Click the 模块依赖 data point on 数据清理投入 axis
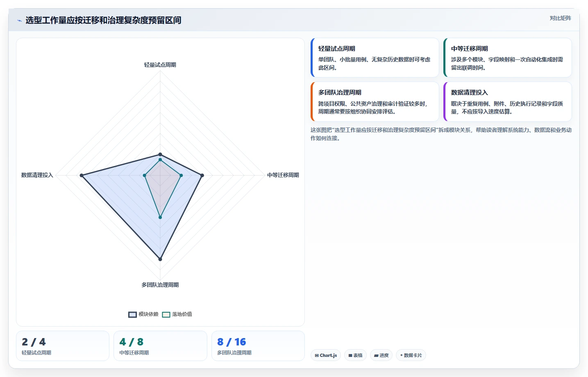The width and height of the screenshot is (588, 377). pos(82,175)
